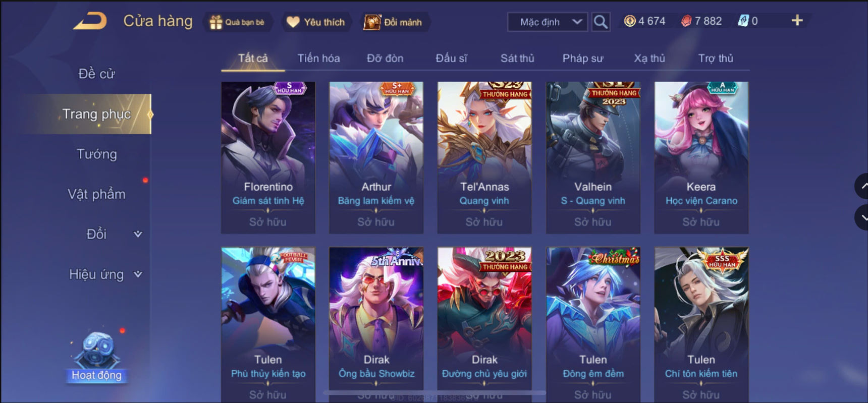This screenshot has height=403, width=868.
Task: Select the Keera Học viện Carano skin
Action: (701, 157)
